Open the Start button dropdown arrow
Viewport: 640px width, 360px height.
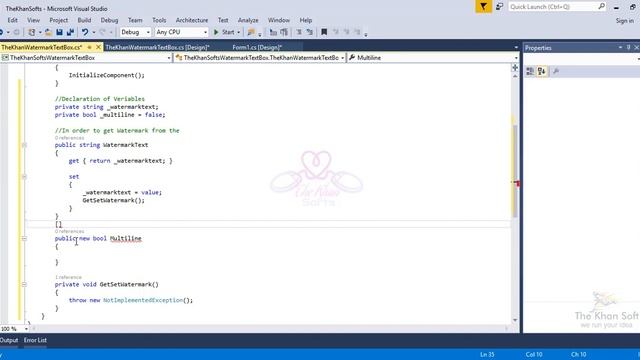point(239,32)
